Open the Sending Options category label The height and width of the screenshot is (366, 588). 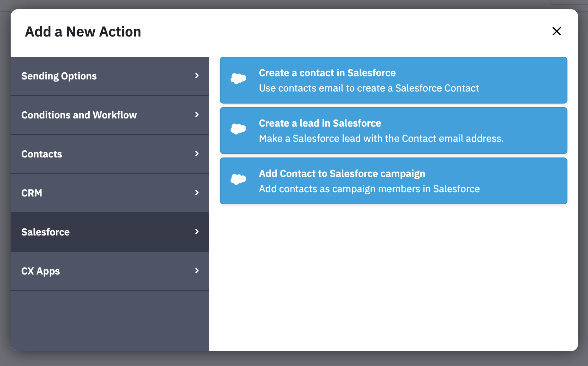point(59,76)
